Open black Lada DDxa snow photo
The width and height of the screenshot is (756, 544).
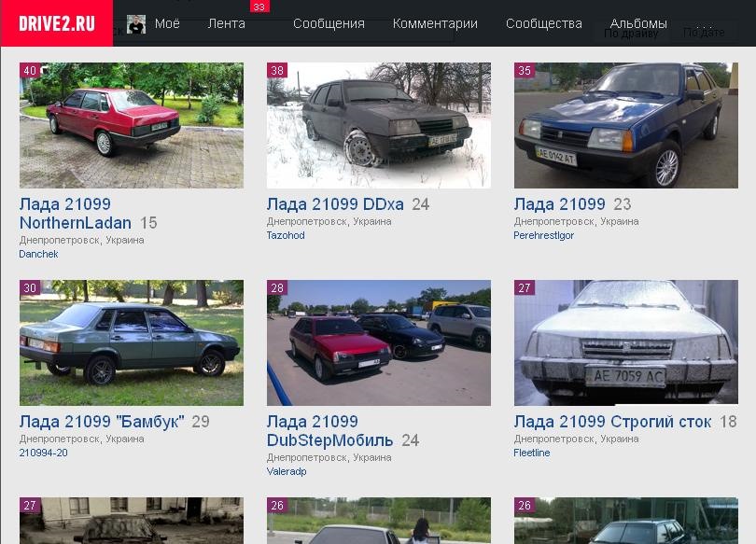click(379, 125)
